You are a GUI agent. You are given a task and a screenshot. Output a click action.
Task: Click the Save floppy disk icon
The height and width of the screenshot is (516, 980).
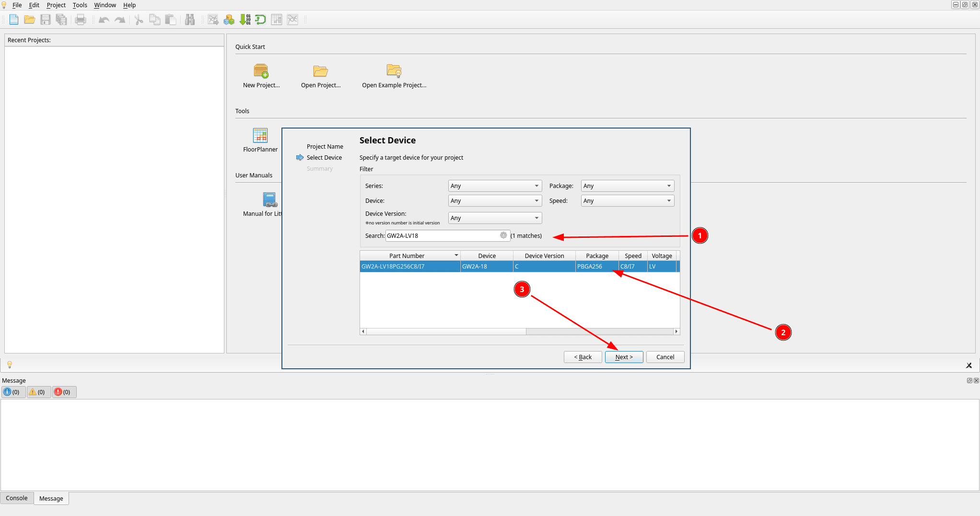pos(46,20)
